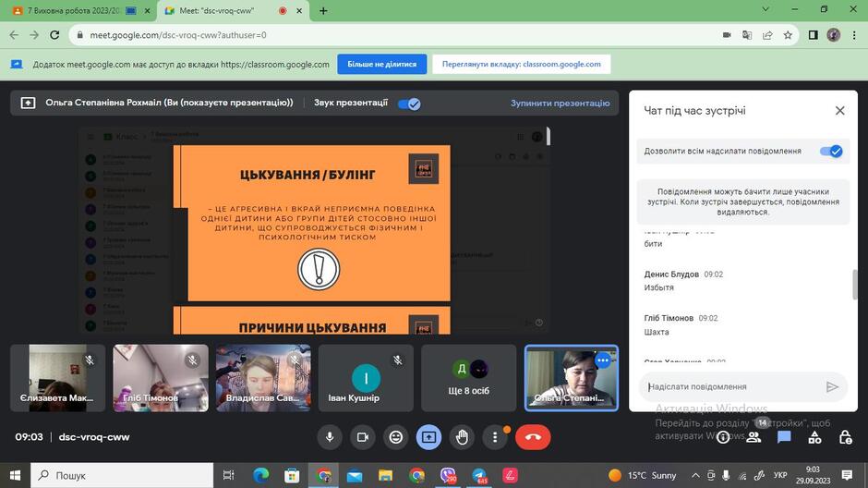868x488 pixels.
Task: Open options on Ольга Степанівна's tile
Action: 602,360
